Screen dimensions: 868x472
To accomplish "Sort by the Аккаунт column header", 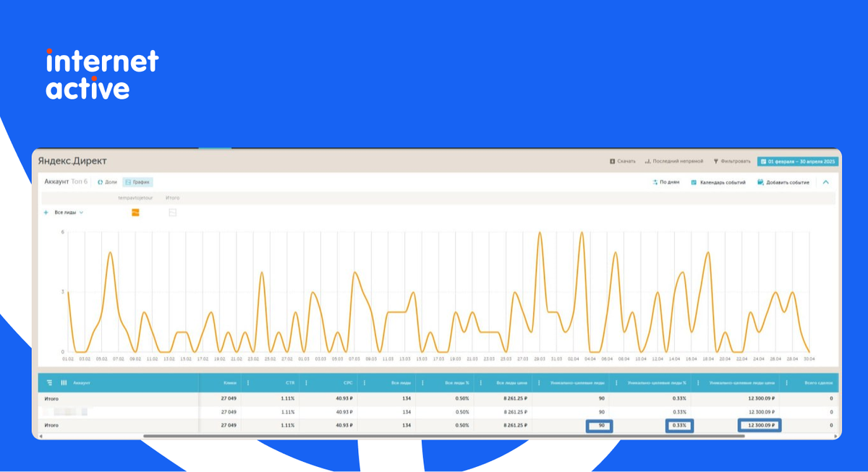I will (x=82, y=383).
